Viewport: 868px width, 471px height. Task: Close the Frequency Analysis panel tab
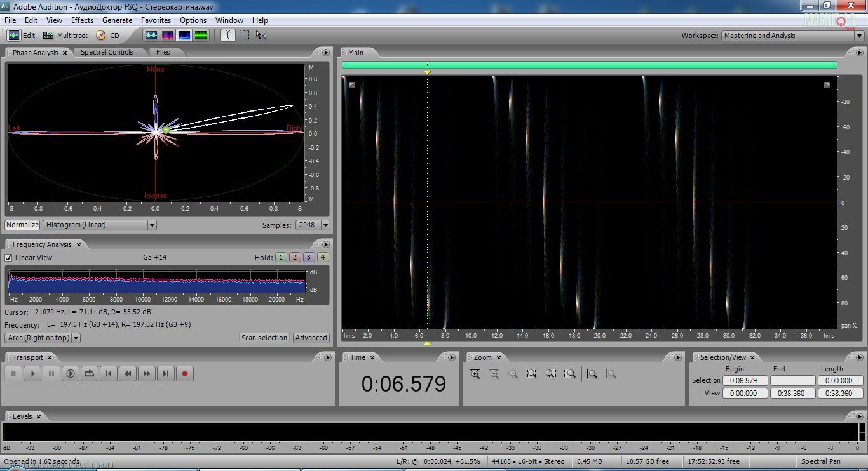pos(79,244)
